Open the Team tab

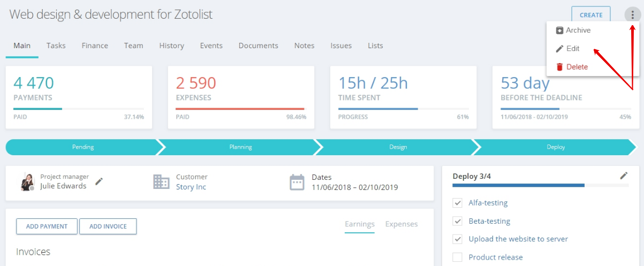click(x=134, y=45)
